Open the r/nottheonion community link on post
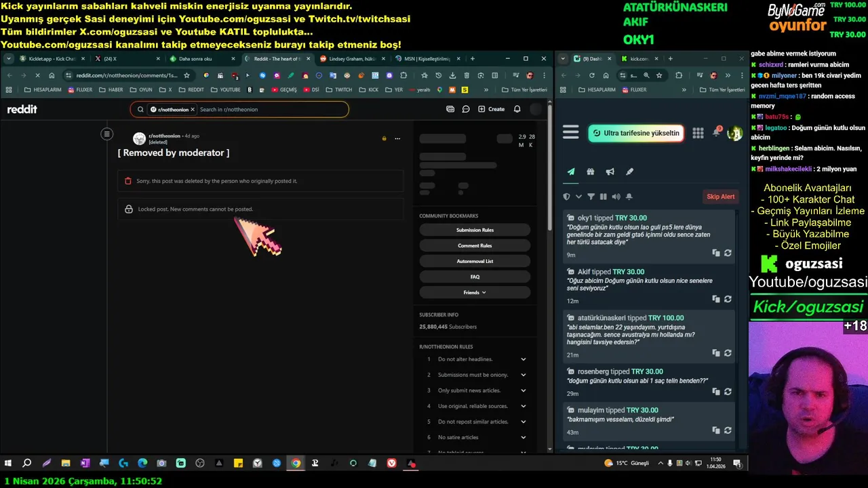 pyautogui.click(x=165, y=136)
